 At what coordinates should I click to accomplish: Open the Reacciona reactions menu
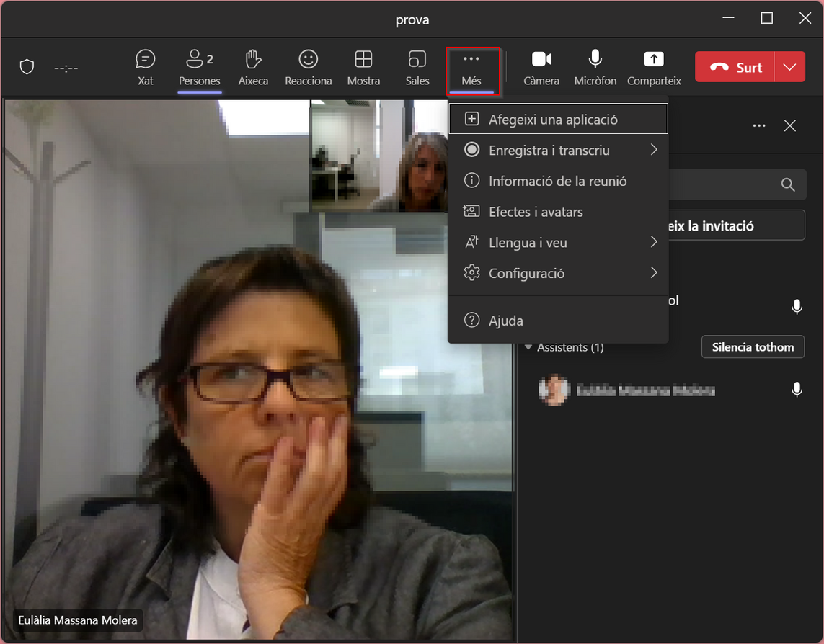point(309,68)
